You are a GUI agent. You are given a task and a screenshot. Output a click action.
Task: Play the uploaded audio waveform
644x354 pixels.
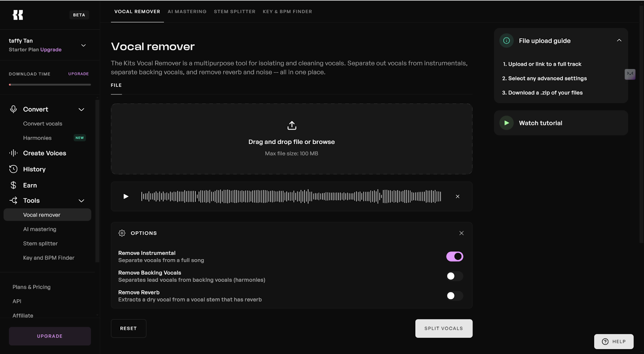pos(126,196)
